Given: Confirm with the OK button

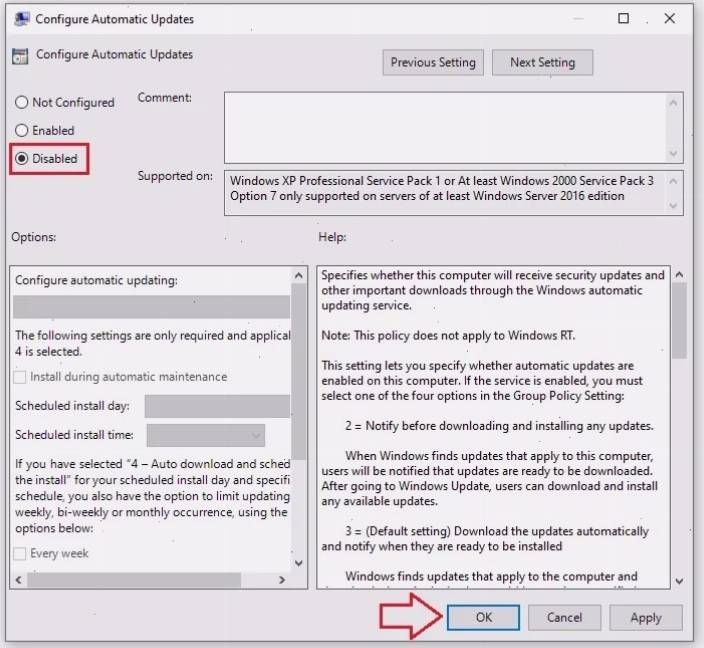Looking at the screenshot, I should click(x=484, y=617).
